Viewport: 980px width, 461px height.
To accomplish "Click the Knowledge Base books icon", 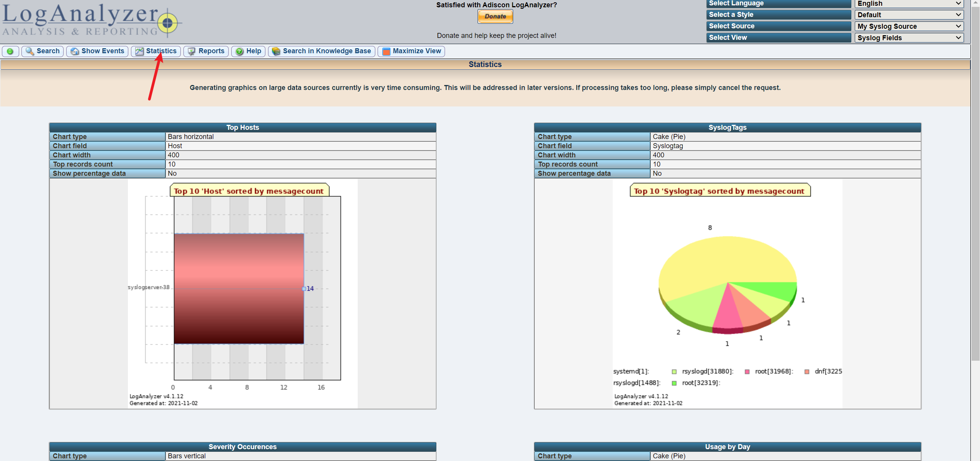I will click(276, 51).
